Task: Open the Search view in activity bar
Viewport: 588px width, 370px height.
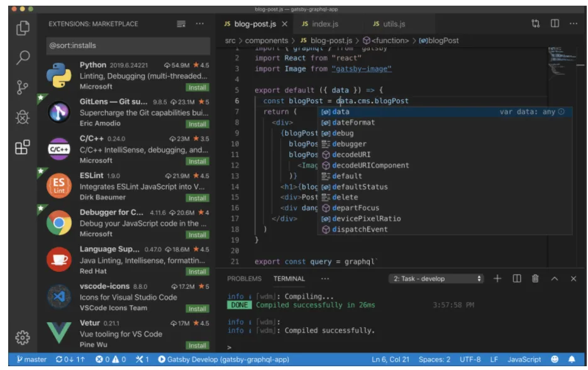Action: (23, 57)
